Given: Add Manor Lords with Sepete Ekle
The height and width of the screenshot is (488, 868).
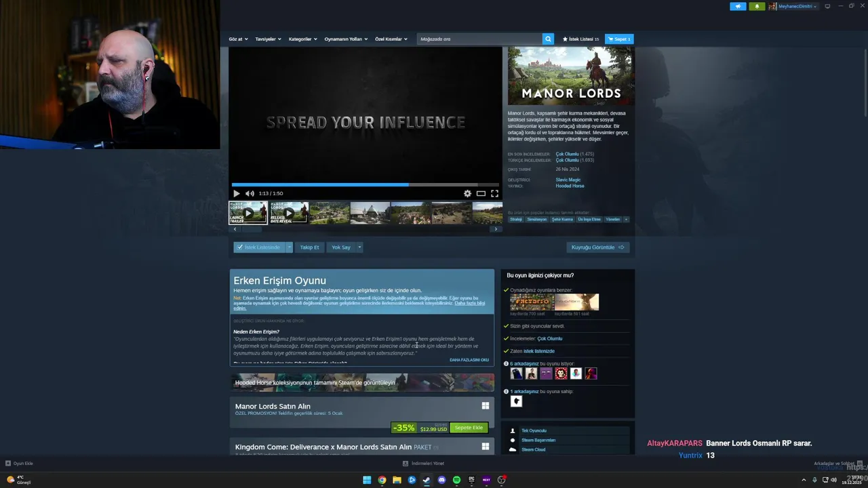Looking at the screenshot, I should click(x=469, y=428).
